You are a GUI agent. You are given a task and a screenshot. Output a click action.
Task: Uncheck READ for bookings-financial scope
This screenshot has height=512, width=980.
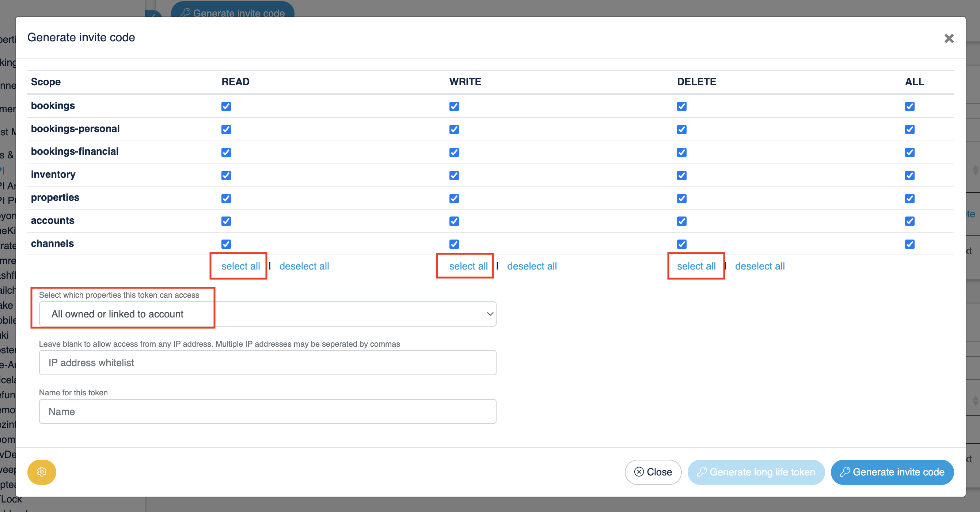click(x=226, y=152)
